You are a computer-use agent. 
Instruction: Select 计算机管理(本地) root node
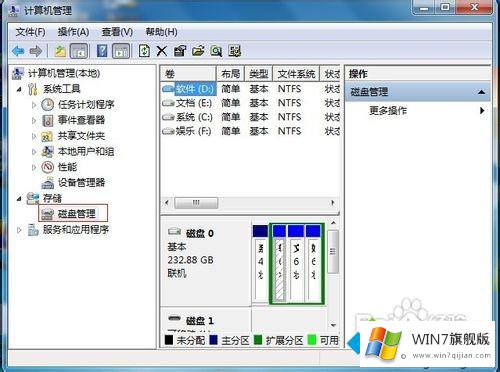pos(64,73)
